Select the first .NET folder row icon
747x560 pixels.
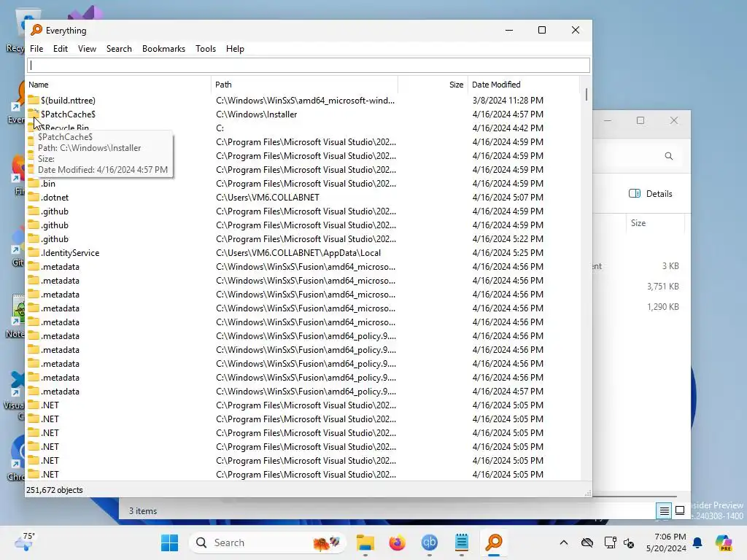(x=34, y=405)
